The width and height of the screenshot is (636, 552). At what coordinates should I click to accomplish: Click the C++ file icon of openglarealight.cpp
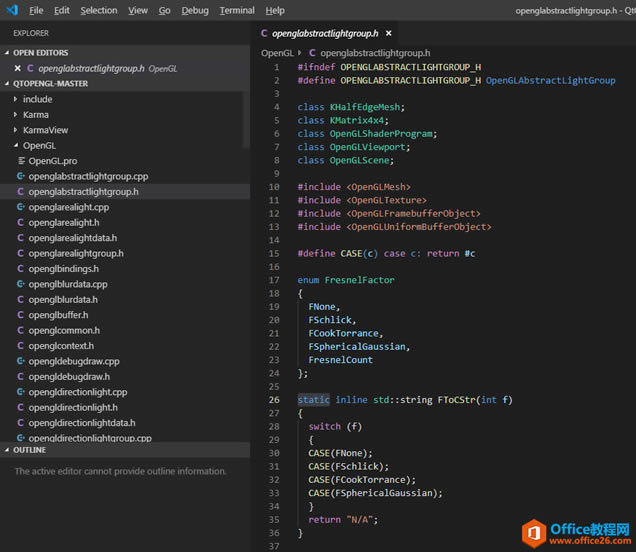point(21,207)
